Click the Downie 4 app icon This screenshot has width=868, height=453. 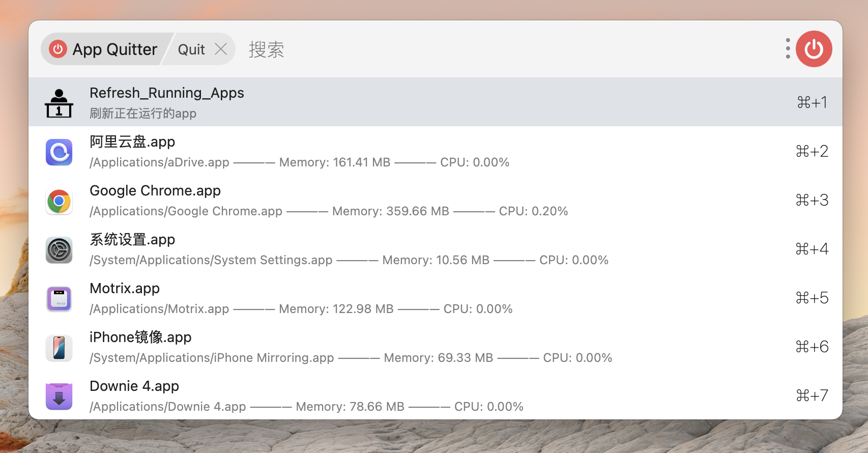coord(59,397)
